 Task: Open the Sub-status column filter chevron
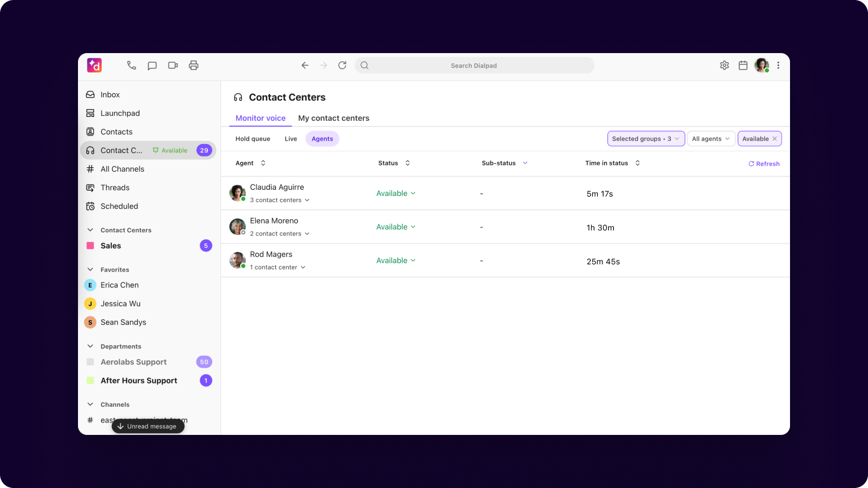(x=525, y=163)
